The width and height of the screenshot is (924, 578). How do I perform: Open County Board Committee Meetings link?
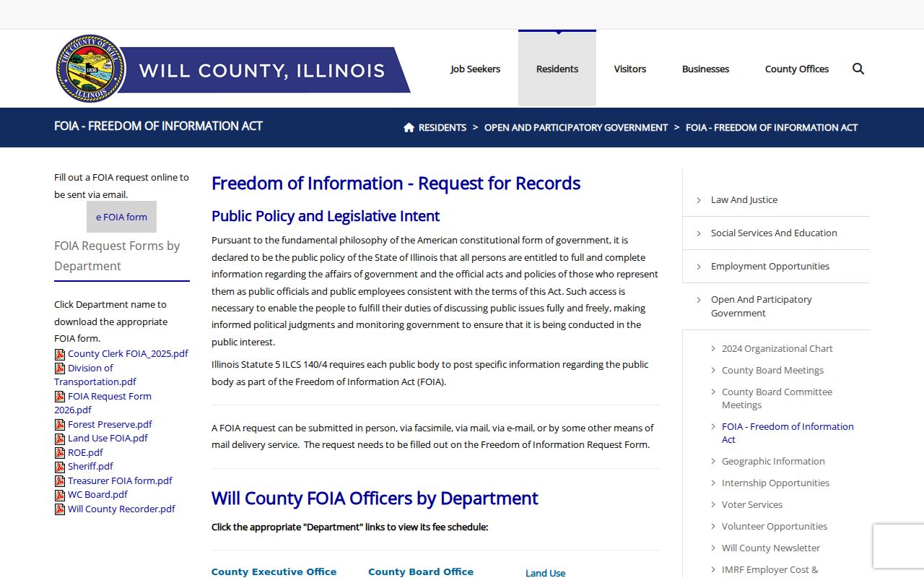pyautogui.click(x=777, y=399)
